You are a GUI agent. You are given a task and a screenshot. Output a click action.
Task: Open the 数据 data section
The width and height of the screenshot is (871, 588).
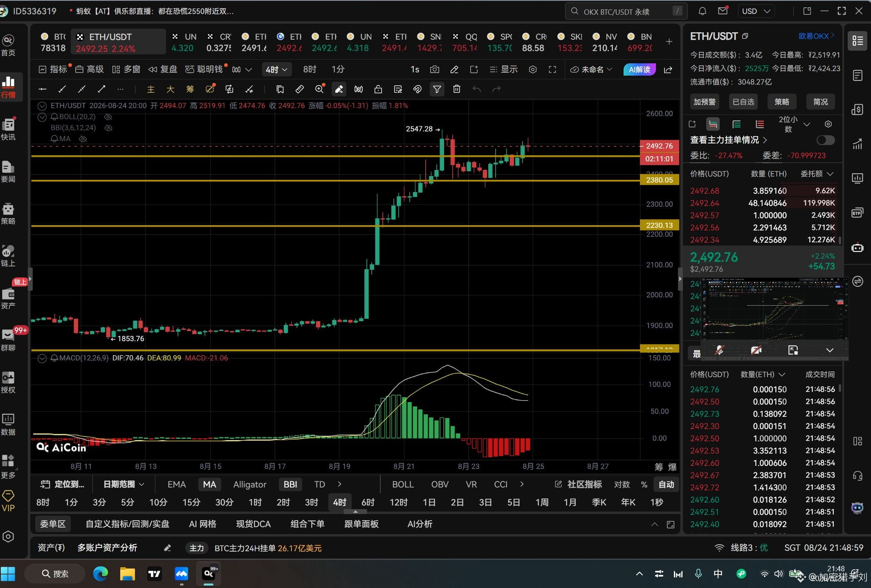click(8, 424)
